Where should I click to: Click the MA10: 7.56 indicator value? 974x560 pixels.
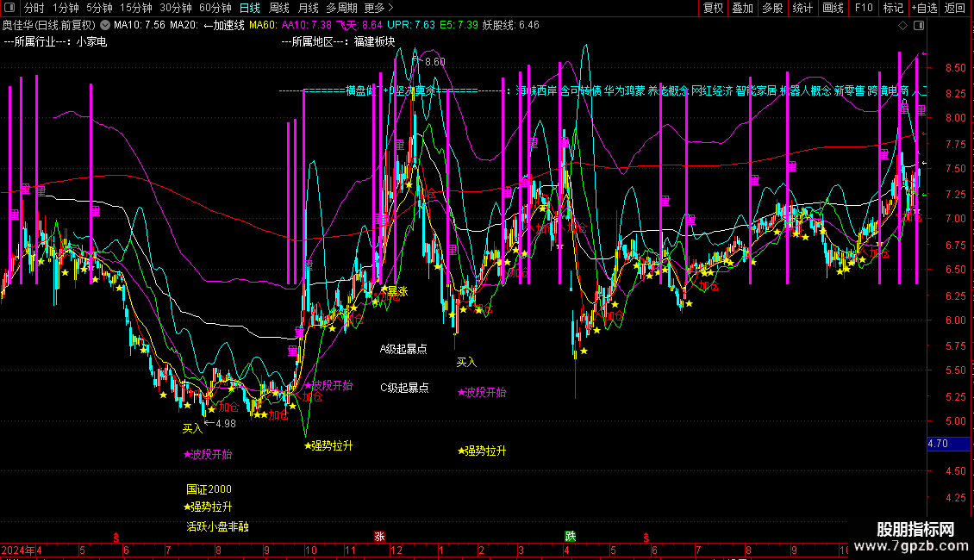pos(139,25)
